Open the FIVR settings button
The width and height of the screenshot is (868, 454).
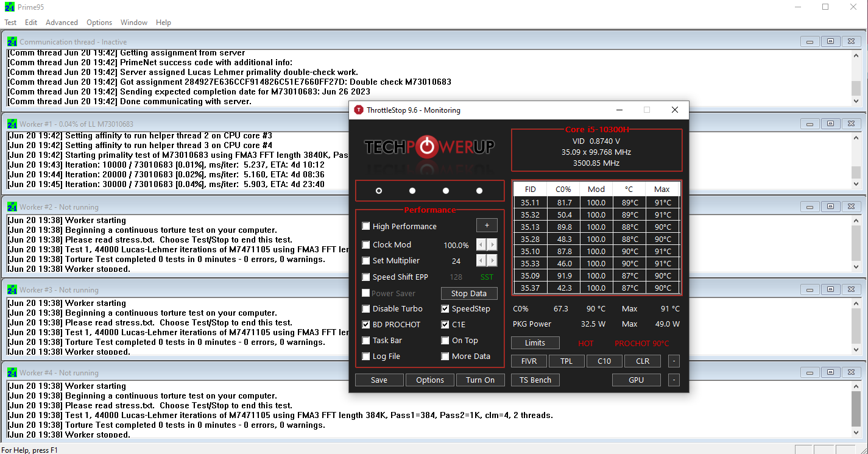point(529,361)
